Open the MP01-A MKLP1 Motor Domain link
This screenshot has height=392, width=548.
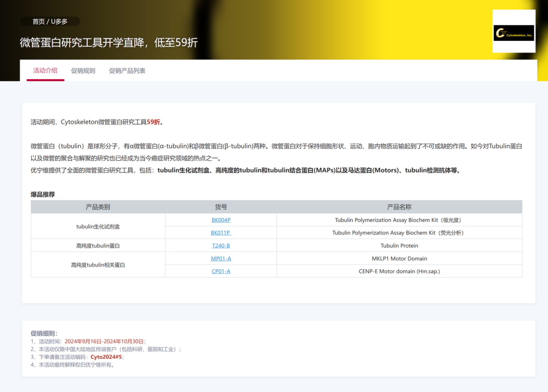tap(221, 258)
